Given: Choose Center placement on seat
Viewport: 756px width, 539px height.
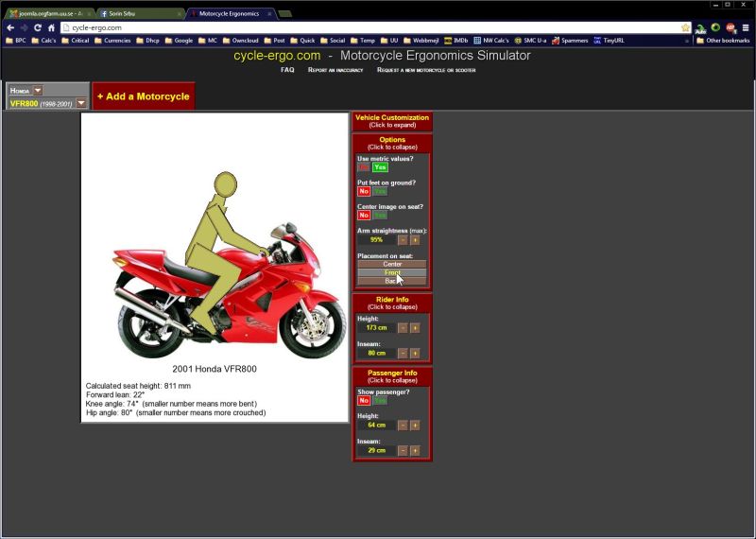Looking at the screenshot, I should (392, 264).
